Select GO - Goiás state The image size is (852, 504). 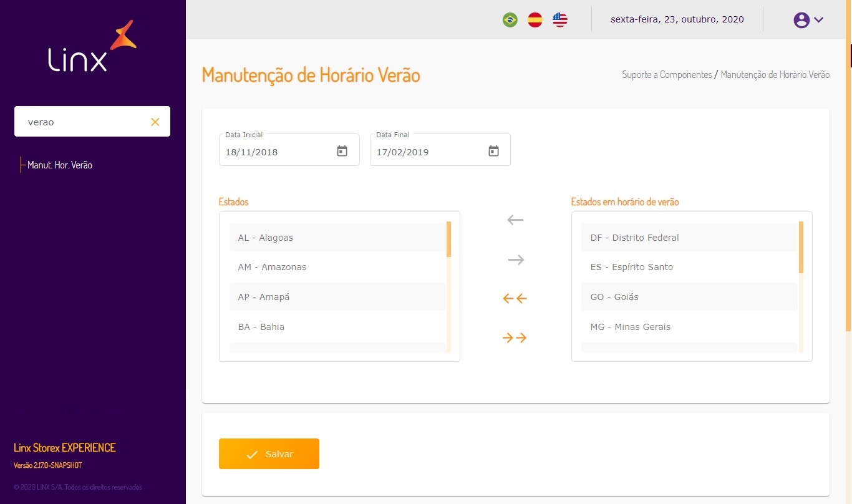click(x=689, y=297)
